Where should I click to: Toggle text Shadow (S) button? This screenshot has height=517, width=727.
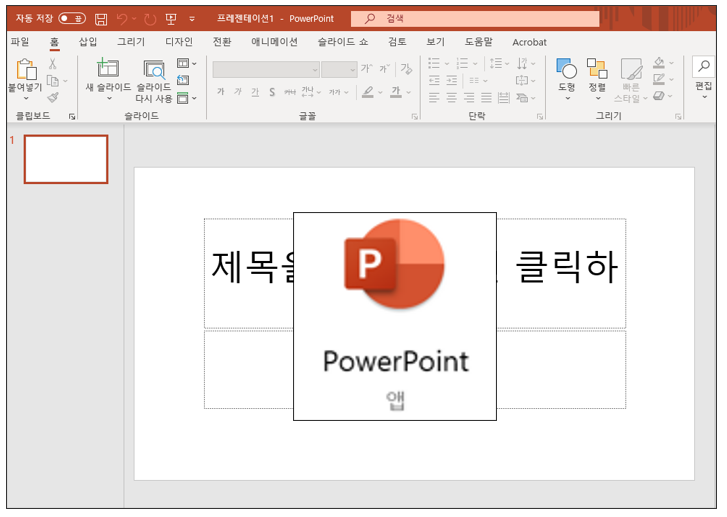point(272,92)
